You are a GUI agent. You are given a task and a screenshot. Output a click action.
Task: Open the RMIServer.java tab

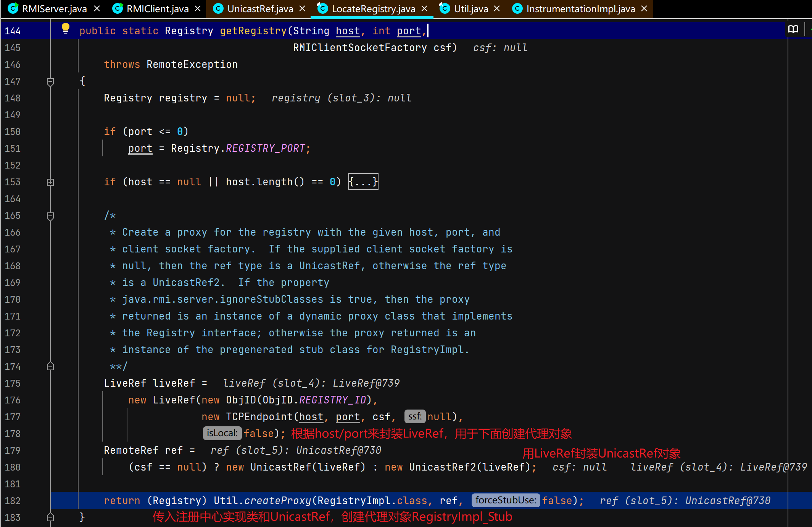tap(54, 9)
